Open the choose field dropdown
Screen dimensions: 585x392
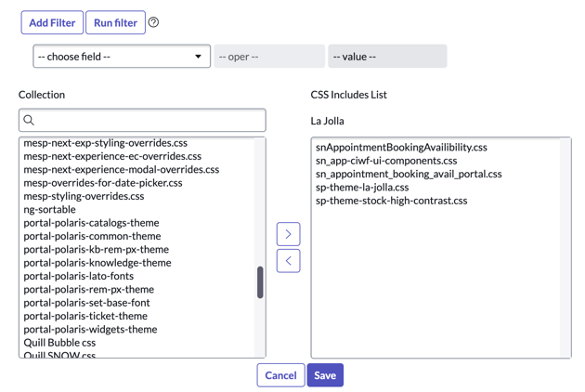click(122, 57)
